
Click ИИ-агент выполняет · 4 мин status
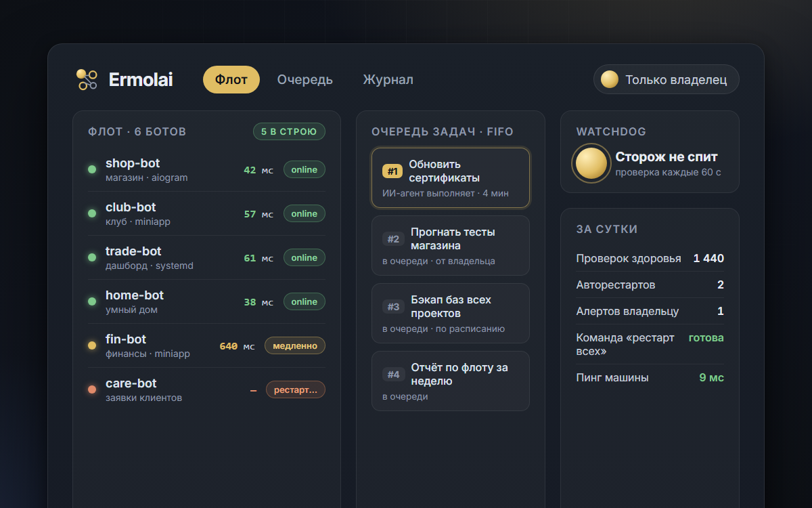click(x=445, y=193)
